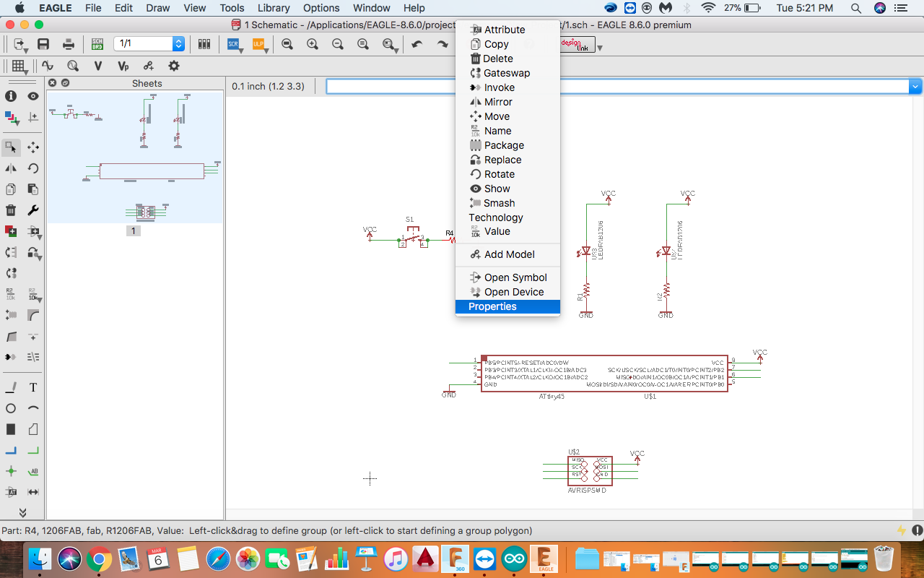Expand the more tools chevron at palette bottom
The height and width of the screenshot is (578, 924).
[x=22, y=512]
